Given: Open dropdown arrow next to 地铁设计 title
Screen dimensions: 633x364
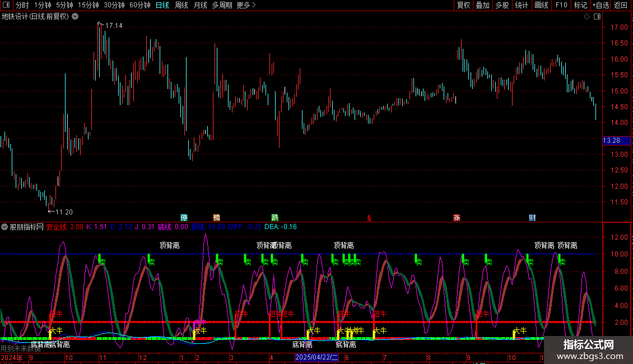Looking at the screenshot, I should tap(75, 17).
